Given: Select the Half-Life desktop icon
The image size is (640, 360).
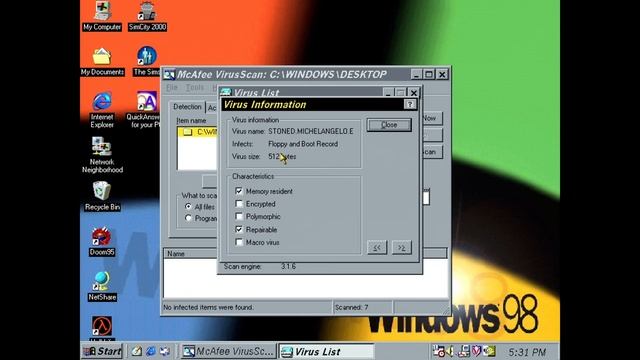Looking at the screenshot, I should pyautogui.click(x=102, y=327).
